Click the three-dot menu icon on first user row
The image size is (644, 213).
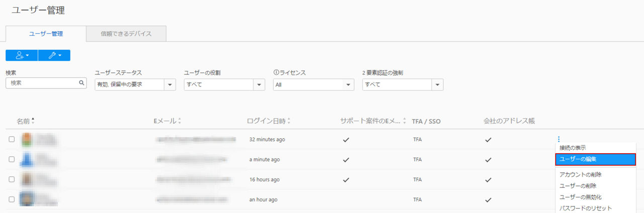pyautogui.click(x=558, y=139)
